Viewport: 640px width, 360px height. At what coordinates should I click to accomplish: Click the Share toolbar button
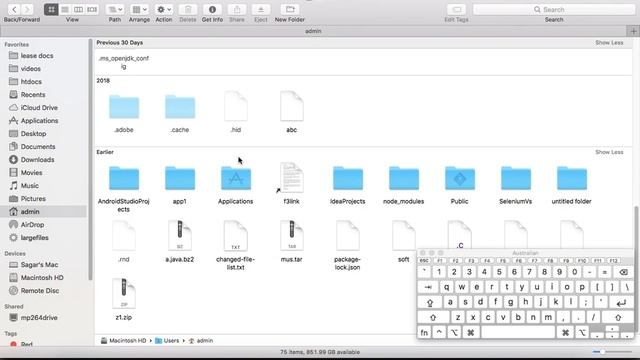click(x=237, y=9)
